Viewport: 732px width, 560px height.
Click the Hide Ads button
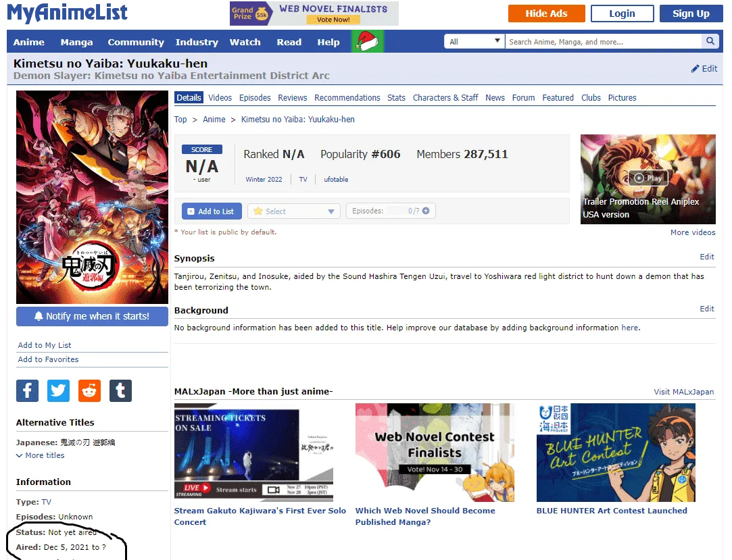tap(547, 14)
